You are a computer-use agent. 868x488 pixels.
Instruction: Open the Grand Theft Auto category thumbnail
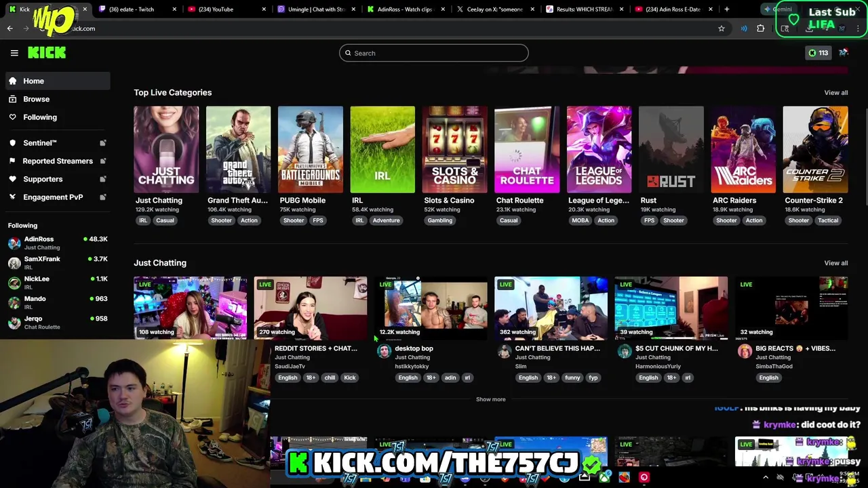pyautogui.click(x=238, y=149)
